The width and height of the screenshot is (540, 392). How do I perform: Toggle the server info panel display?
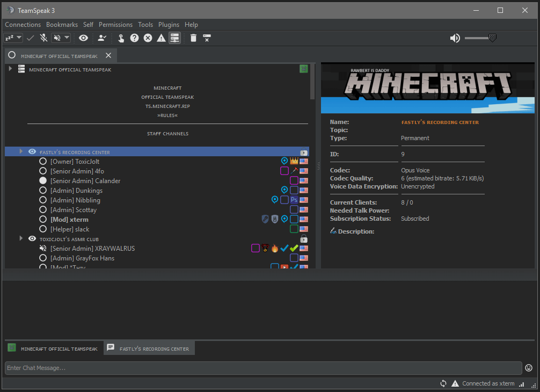[174, 38]
